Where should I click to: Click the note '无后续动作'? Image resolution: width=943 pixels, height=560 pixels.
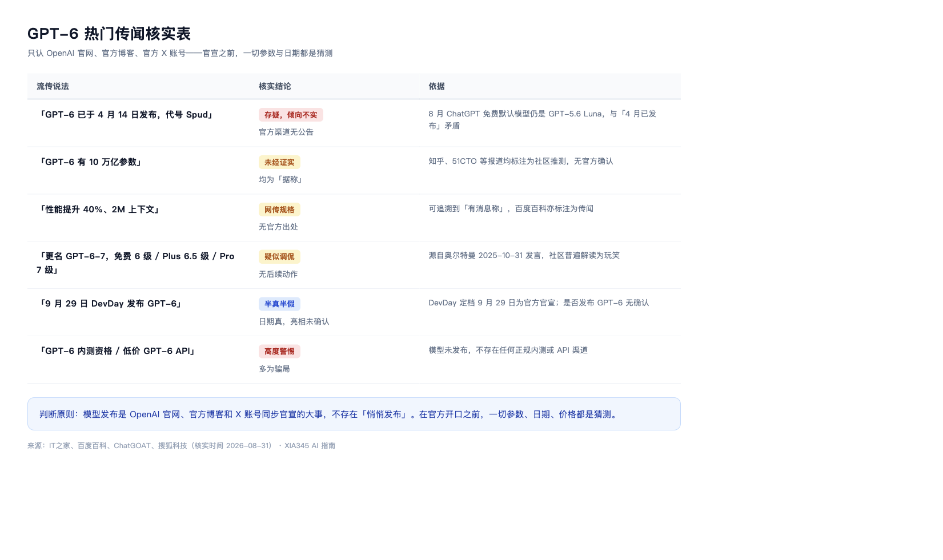[x=278, y=274]
